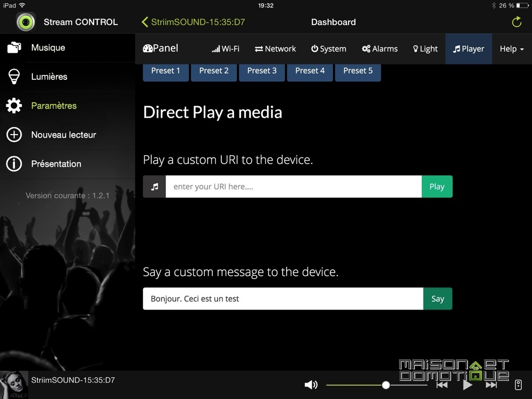Screen dimensions: 532x399
Task: Expand the Help dropdown menu
Action: [512, 49]
